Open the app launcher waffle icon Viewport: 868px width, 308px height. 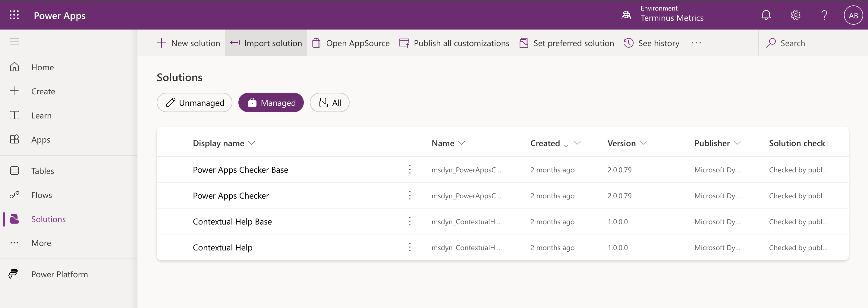(14, 15)
